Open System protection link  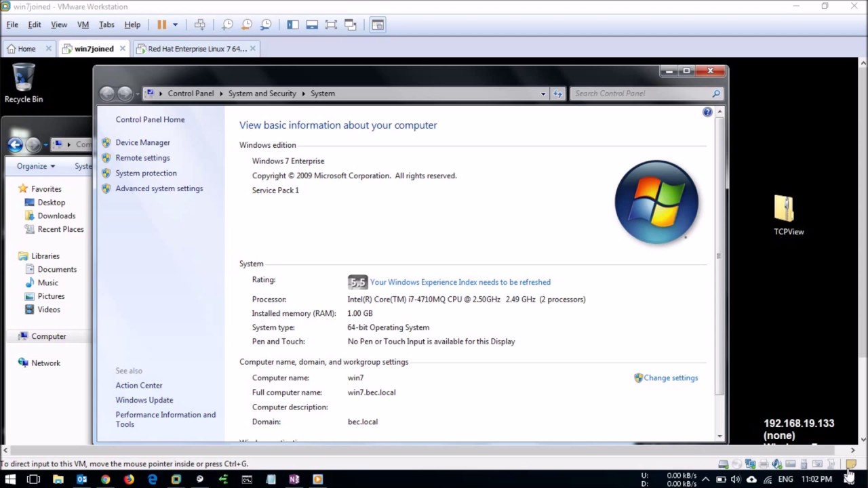146,174
